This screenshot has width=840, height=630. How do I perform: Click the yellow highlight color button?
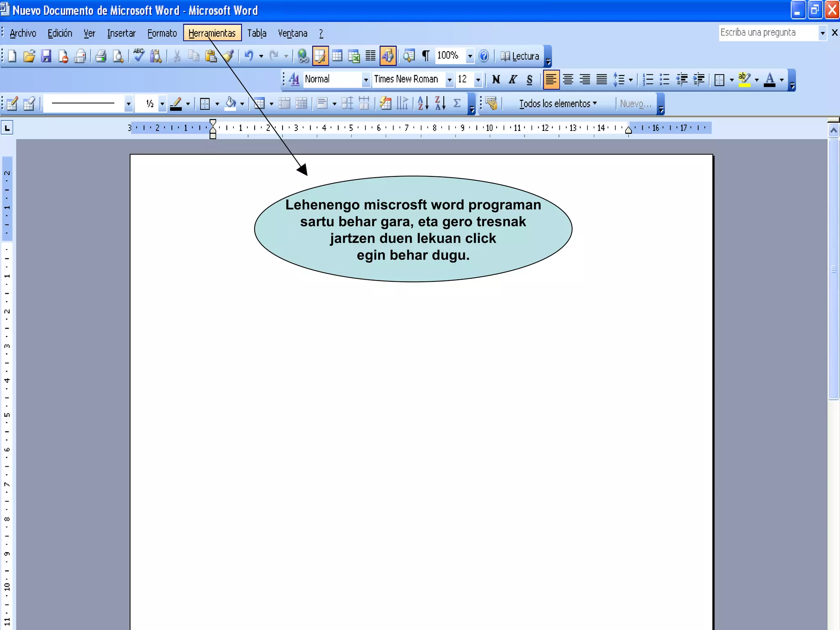pos(744,80)
